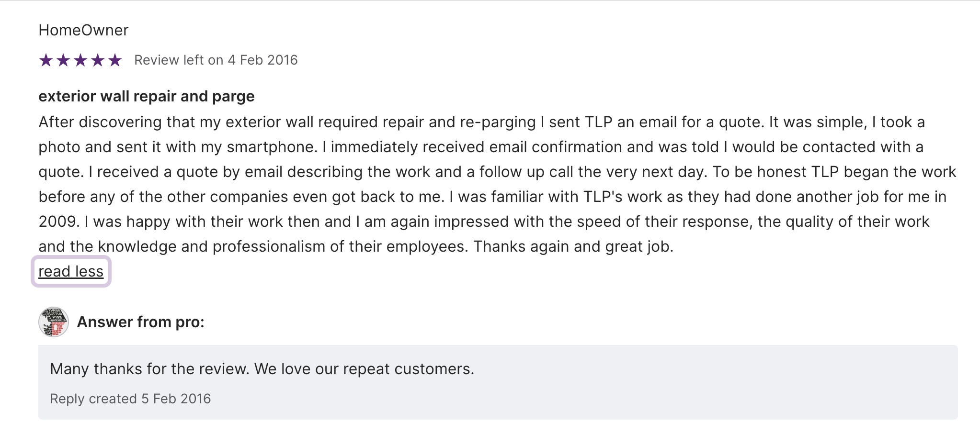Screen dimensions: 980x422
Task: Click the fifth purple rating star
Action: tap(115, 60)
